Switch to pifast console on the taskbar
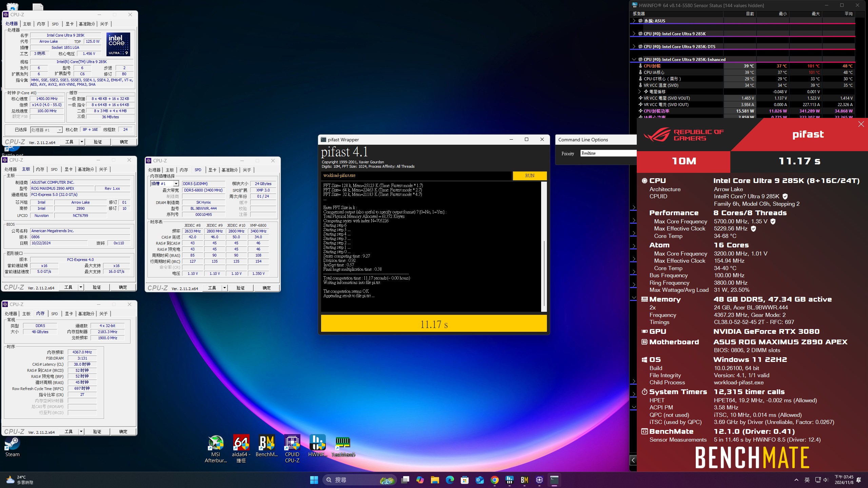 [554, 480]
